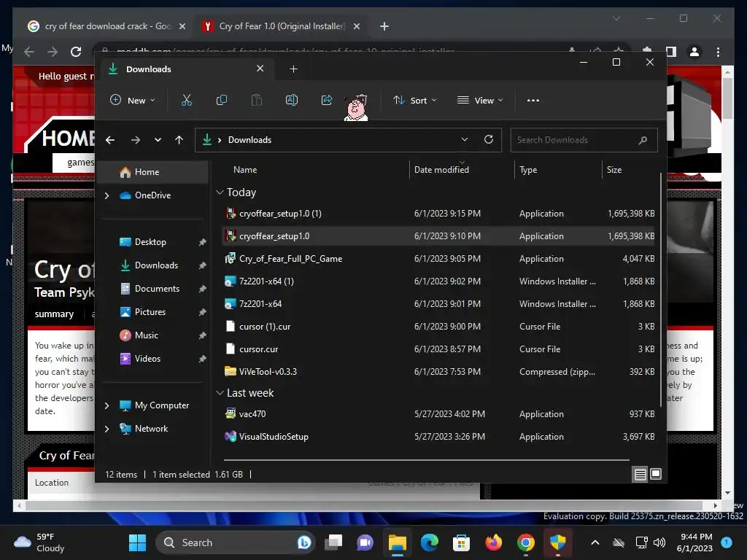Select 7z2201-x64 (1) installer file
Image resolution: width=747 pixels, height=560 pixels.
(438, 281)
